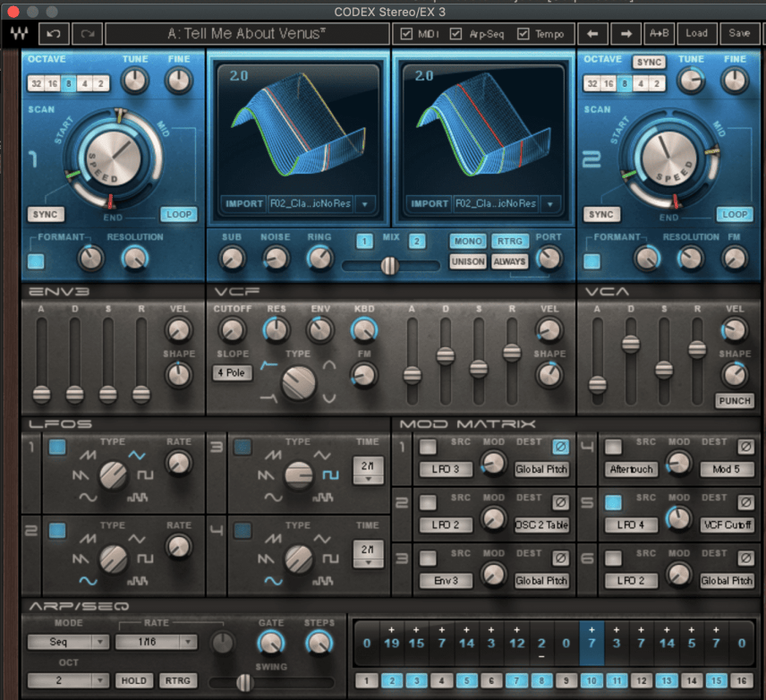Select notch filter type icon

pos(329,398)
